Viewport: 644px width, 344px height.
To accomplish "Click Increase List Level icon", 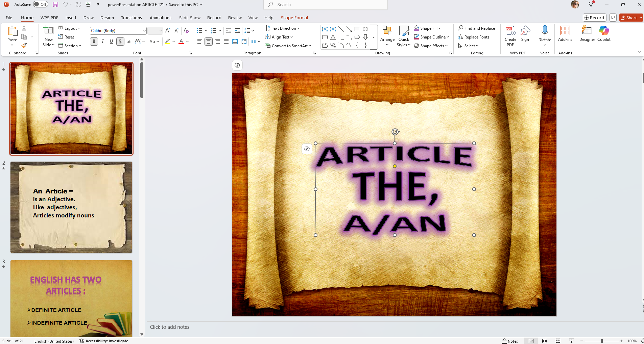I will (x=237, y=31).
